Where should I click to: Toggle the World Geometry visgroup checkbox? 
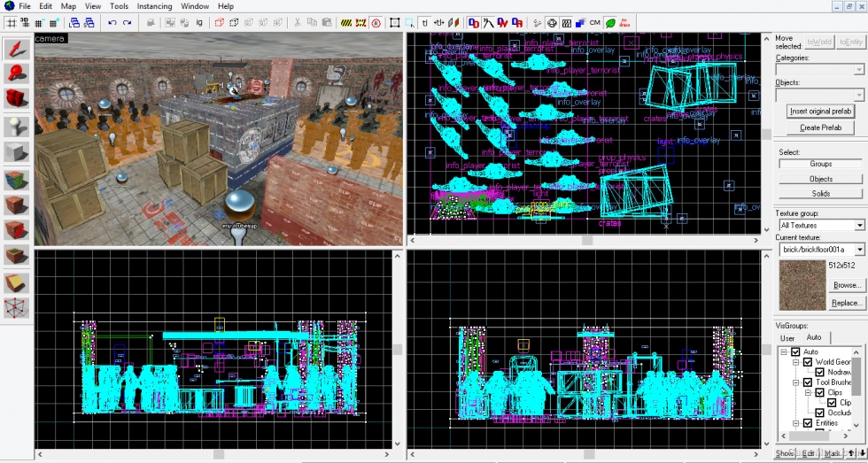click(x=808, y=362)
